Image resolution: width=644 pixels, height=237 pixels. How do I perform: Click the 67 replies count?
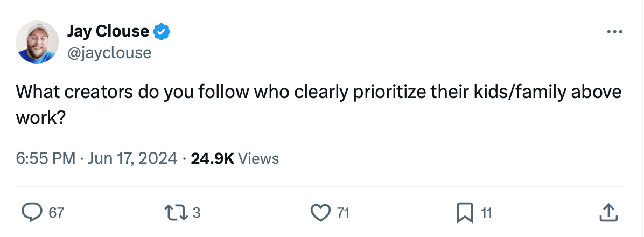pos(56,213)
